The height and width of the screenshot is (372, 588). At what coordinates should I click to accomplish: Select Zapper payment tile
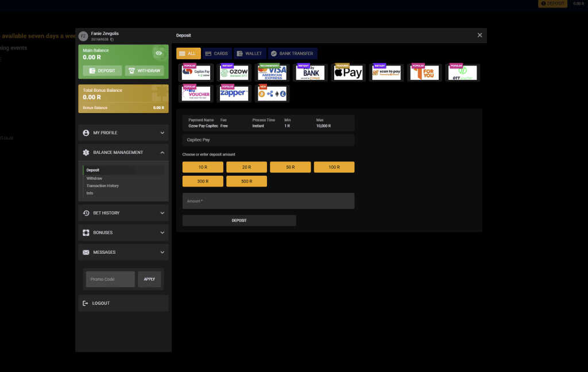(234, 94)
